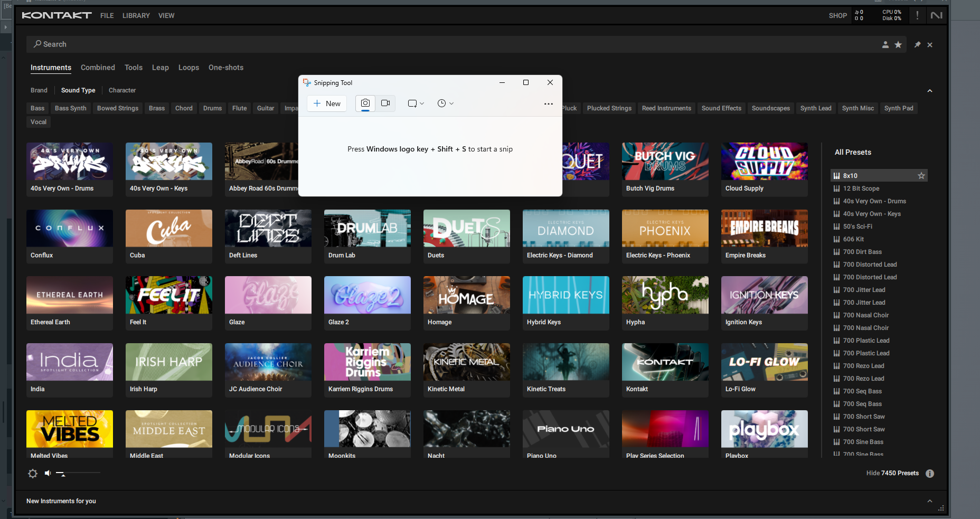Toggle the Plucked Strings tag
The height and width of the screenshot is (519, 980).
click(609, 108)
